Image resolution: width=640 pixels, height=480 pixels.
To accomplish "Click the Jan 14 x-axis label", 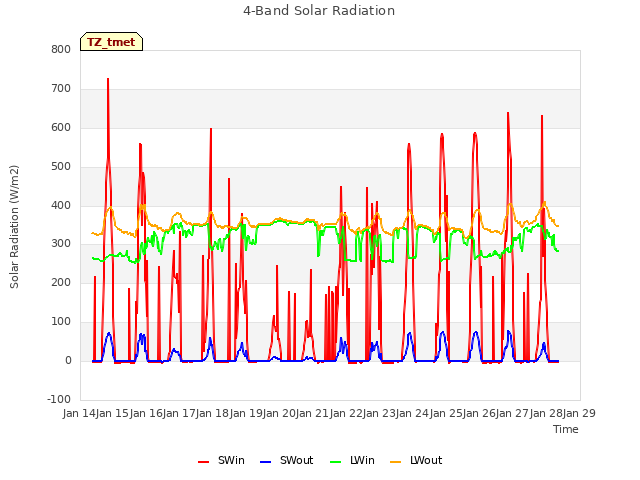I will click(x=79, y=413).
